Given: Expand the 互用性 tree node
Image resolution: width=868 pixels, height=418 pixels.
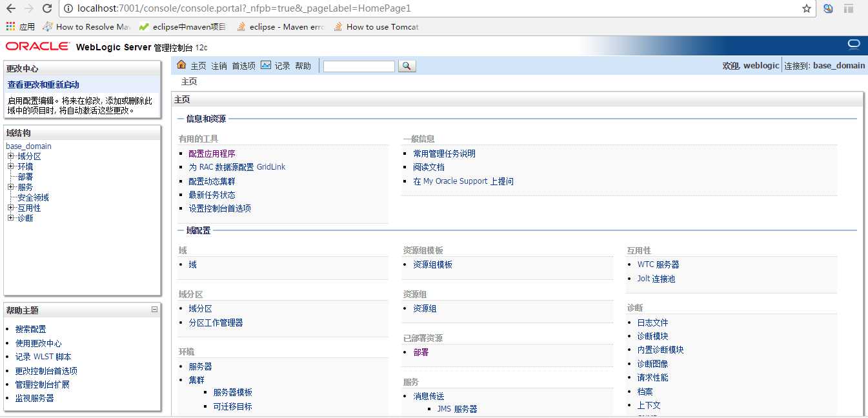Looking at the screenshot, I should tap(10, 208).
